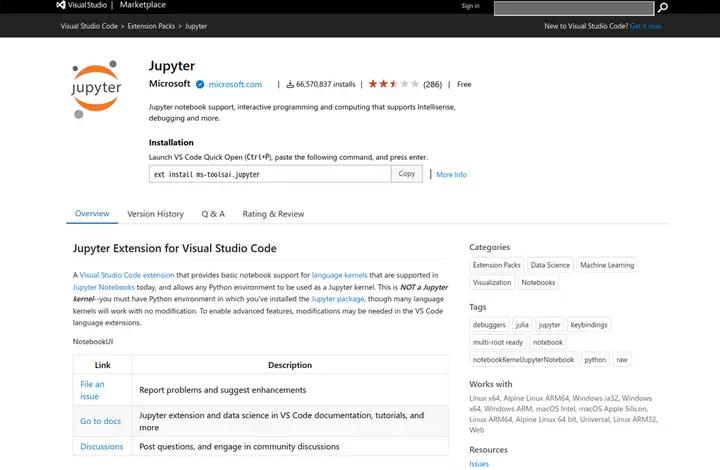Select the Extension Packs category
The height and width of the screenshot is (470, 720).
coord(496,265)
